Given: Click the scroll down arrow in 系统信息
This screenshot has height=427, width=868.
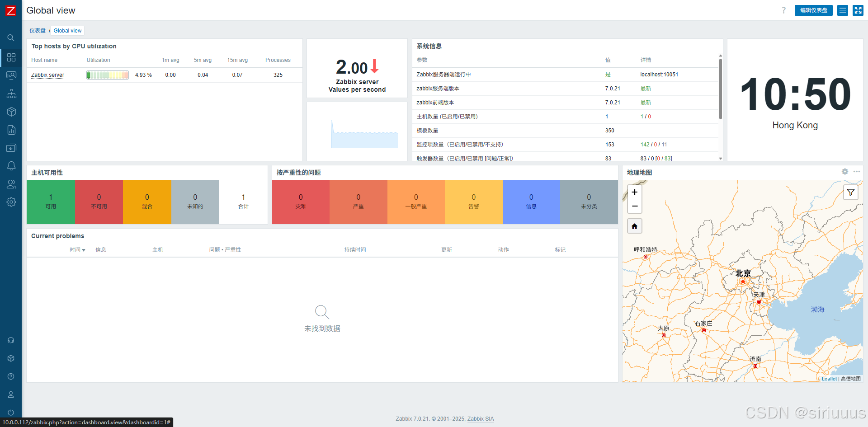Looking at the screenshot, I should point(721,159).
